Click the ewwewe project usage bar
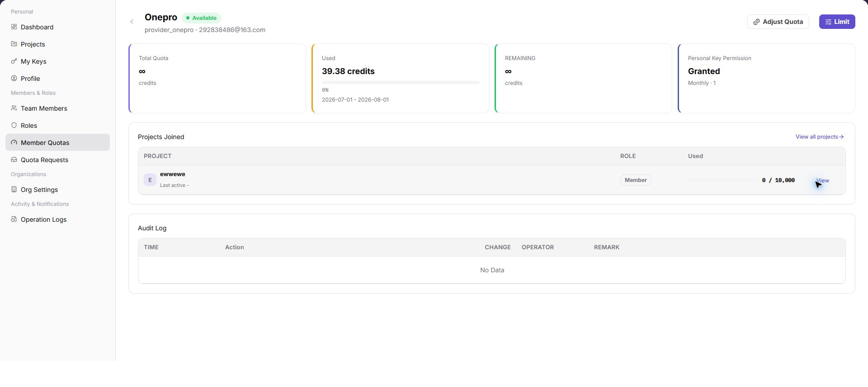 [x=723, y=180]
